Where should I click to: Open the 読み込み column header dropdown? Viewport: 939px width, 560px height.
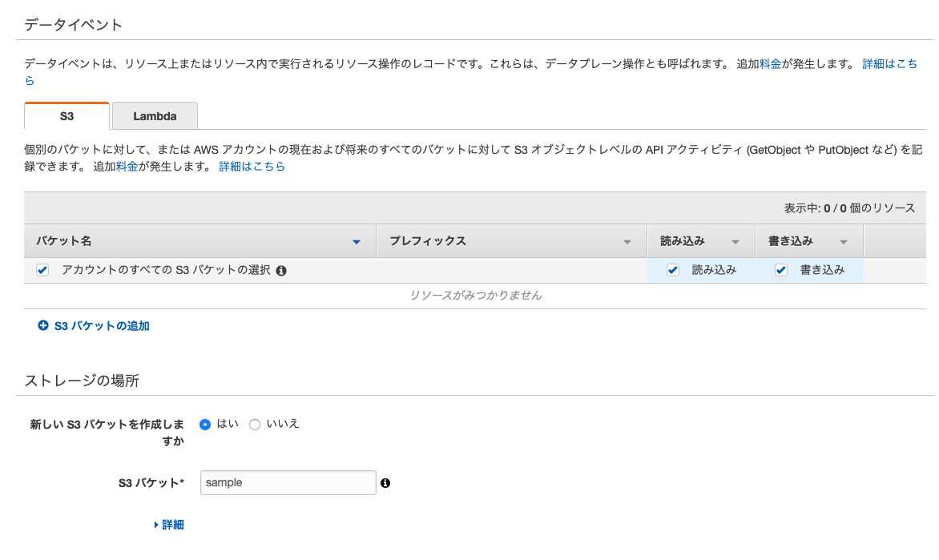735,242
